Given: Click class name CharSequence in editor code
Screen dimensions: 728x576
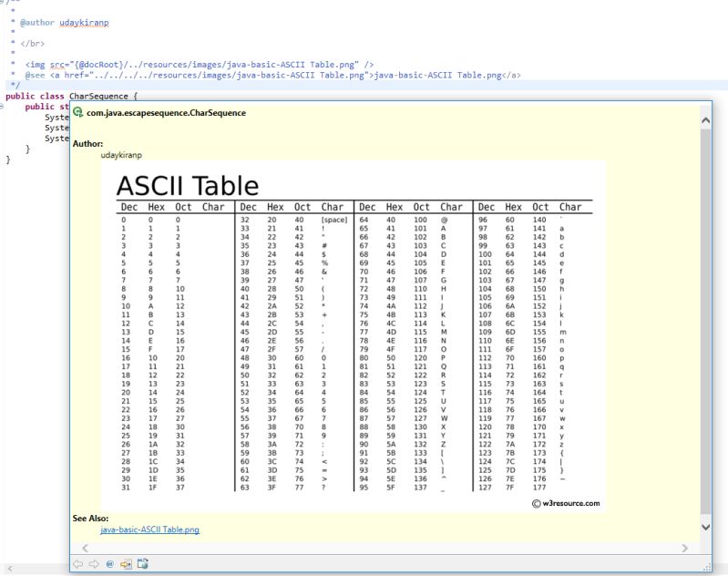Looking at the screenshot, I should [98, 97].
